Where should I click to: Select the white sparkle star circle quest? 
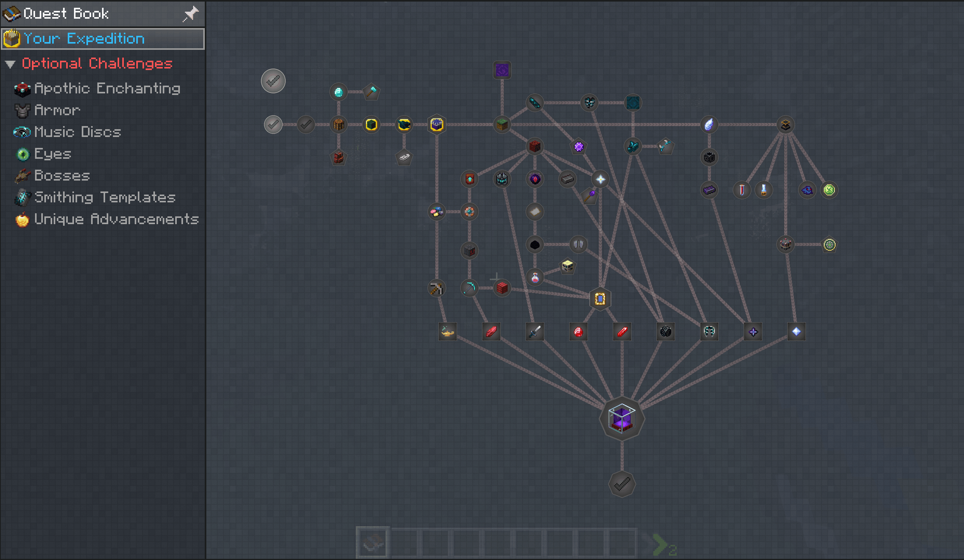click(600, 179)
